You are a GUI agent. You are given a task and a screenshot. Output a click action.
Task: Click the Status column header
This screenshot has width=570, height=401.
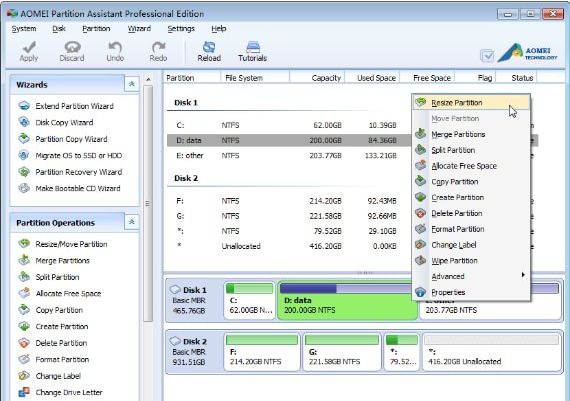pos(517,77)
